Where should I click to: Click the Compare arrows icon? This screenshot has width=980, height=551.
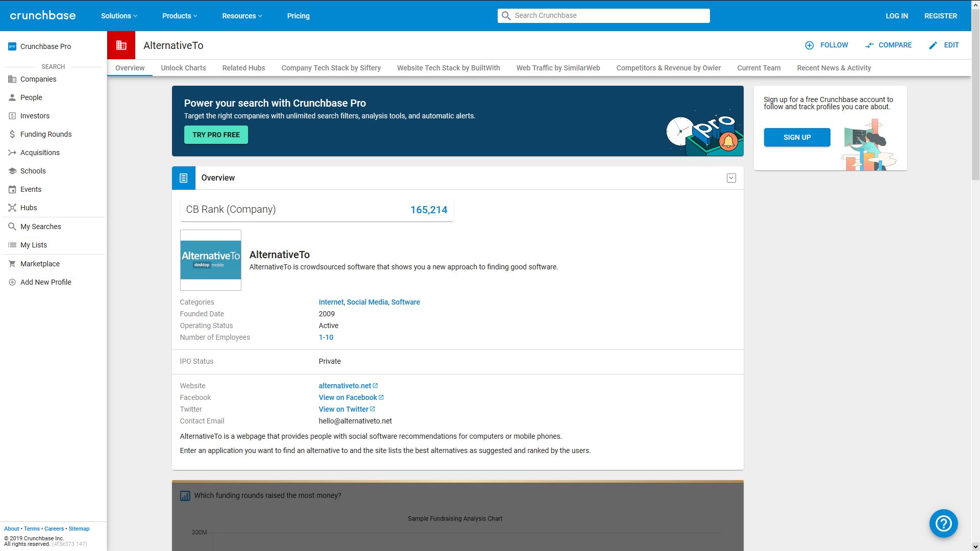coord(869,45)
